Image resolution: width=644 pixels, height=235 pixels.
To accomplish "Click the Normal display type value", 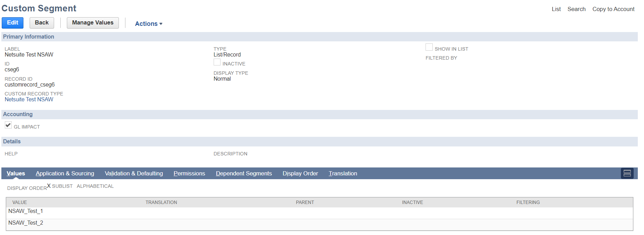I will click(x=222, y=79).
